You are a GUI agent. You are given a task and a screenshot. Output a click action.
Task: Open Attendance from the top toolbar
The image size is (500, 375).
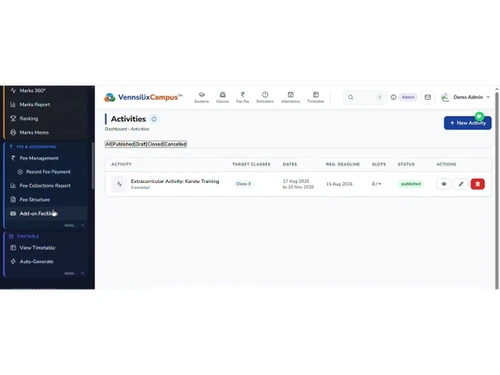pos(291,97)
